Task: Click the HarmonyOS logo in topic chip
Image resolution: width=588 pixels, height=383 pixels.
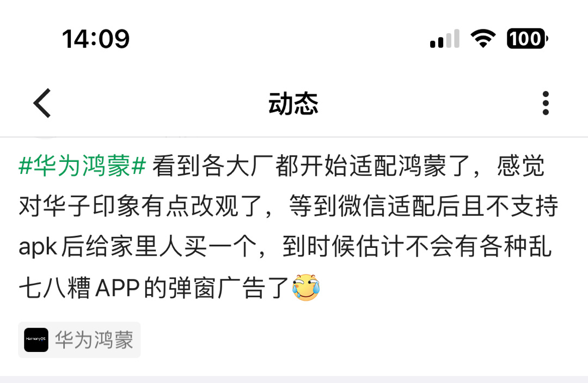Action: 36,339
